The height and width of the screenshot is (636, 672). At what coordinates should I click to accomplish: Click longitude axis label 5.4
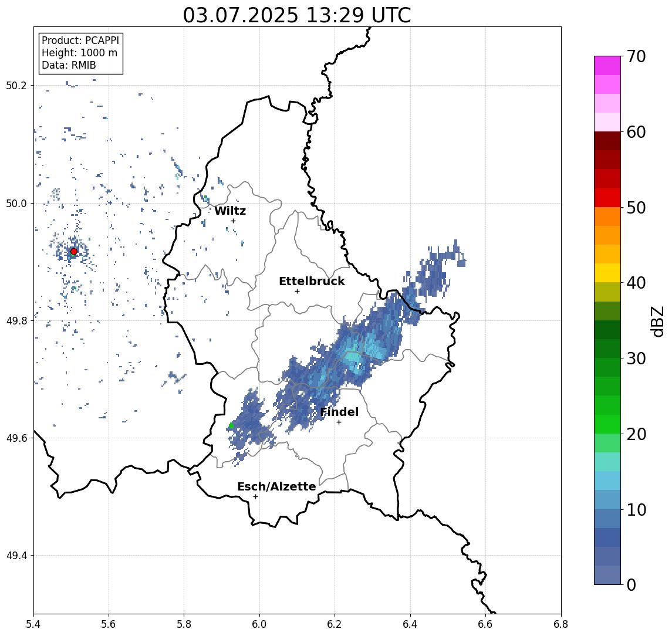(x=33, y=624)
